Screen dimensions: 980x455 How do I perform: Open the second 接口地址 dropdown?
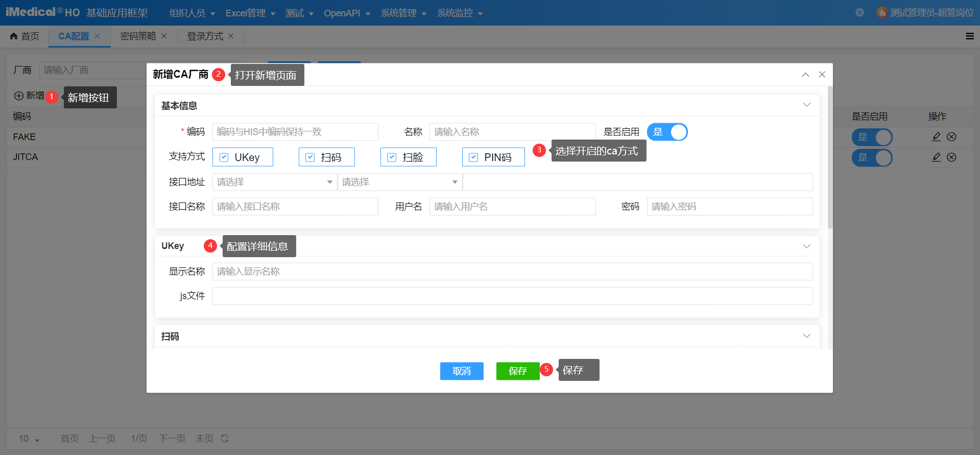click(400, 182)
